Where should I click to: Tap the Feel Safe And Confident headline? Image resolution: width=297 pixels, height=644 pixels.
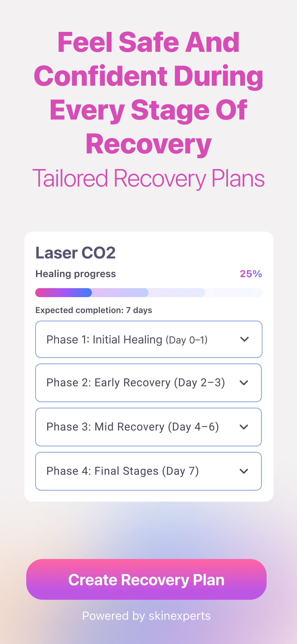148,93
